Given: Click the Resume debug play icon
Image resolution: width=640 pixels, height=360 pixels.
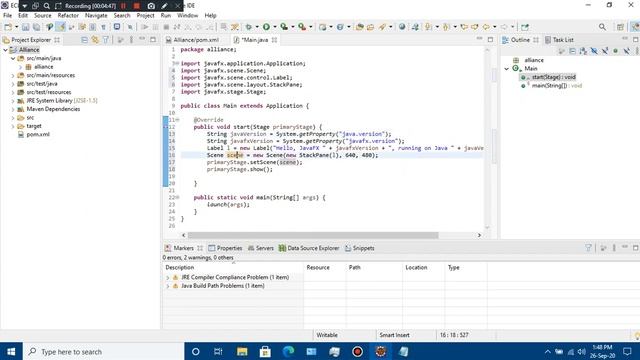Looking at the screenshot, I should pos(144,27).
